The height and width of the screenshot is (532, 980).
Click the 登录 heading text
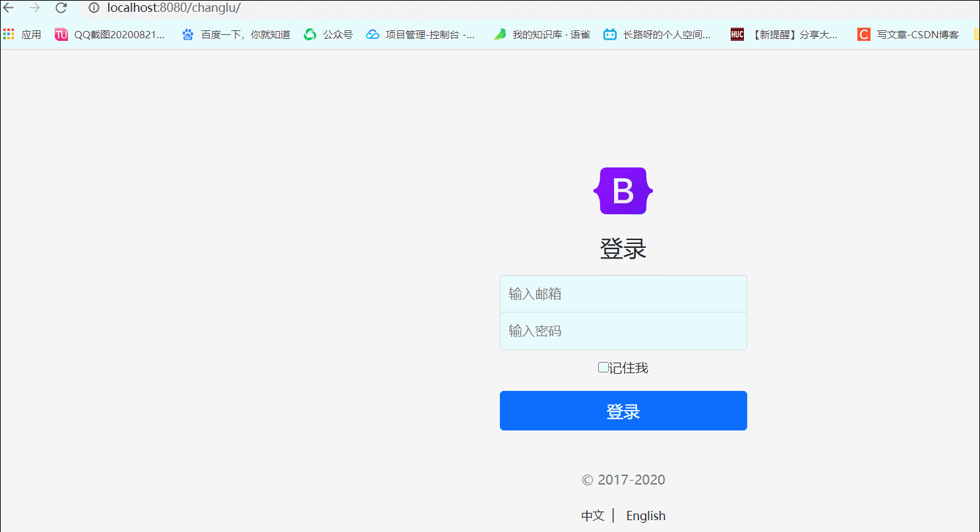click(x=623, y=249)
